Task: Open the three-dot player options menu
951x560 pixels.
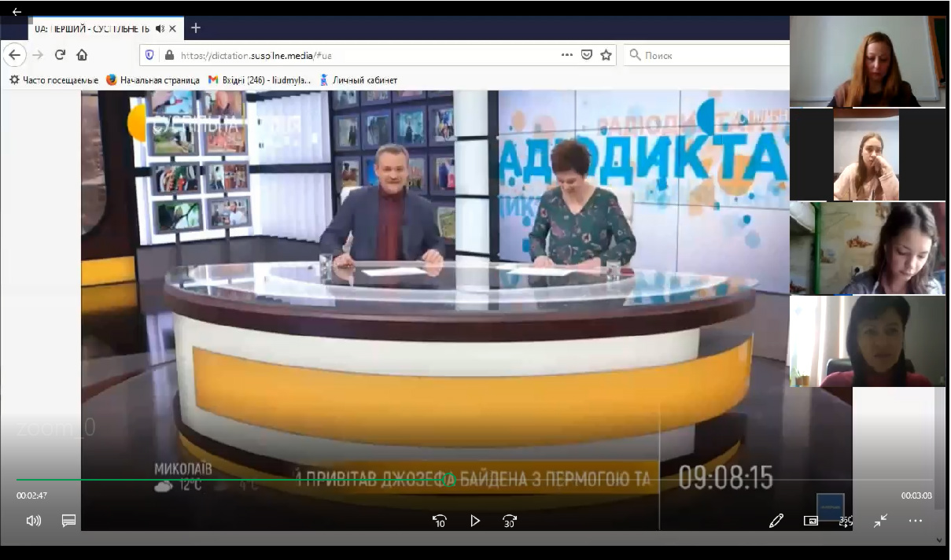Action: [x=915, y=521]
